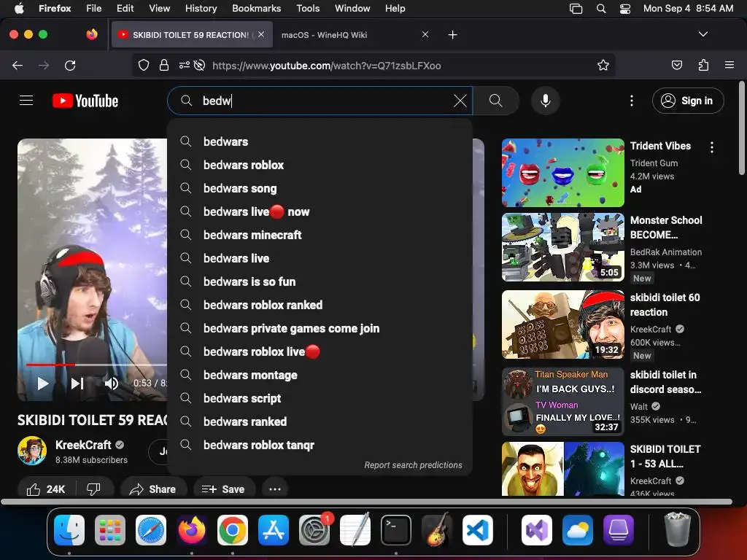The width and height of the screenshot is (747, 560).
Task: Choose 'bedwars montage' suggestion
Action: pyautogui.click(x=320, y=375)
